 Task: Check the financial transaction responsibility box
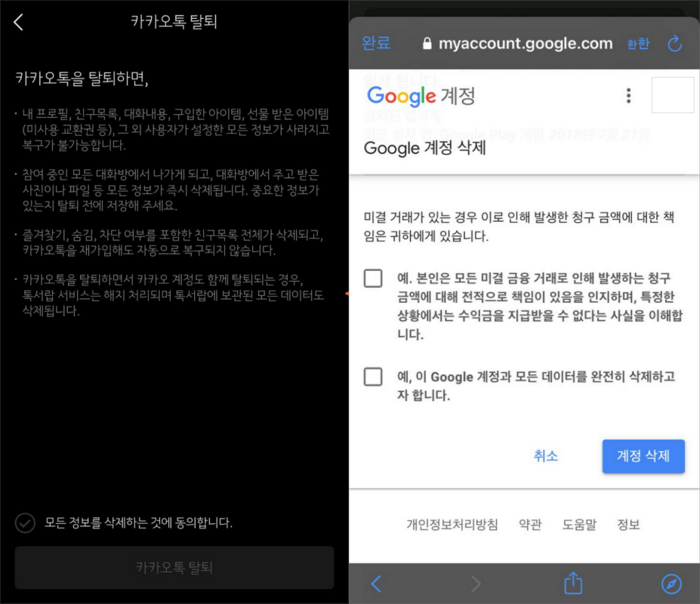pyautogui.click(x=373, y=278)
